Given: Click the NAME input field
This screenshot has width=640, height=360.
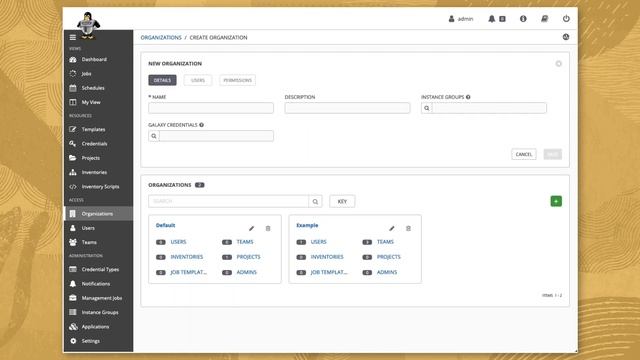Looking at the screenshot, I should (211, 108).
